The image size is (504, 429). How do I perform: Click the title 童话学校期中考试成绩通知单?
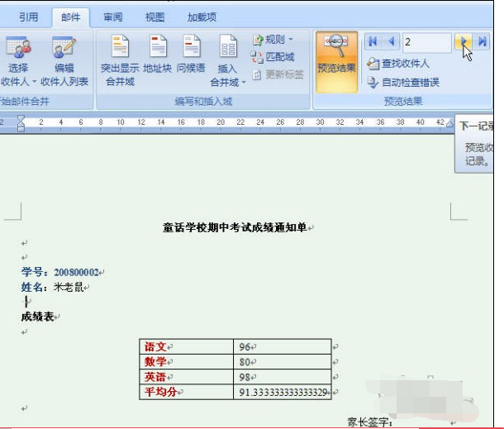(x=235, y=227)
